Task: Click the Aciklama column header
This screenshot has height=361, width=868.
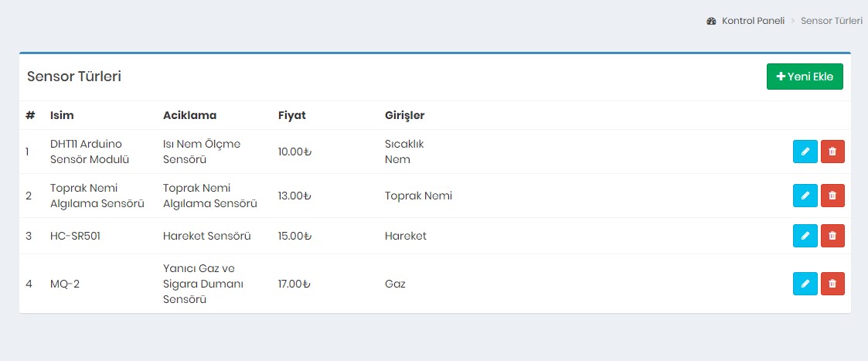Action: (x=189, y=115)
